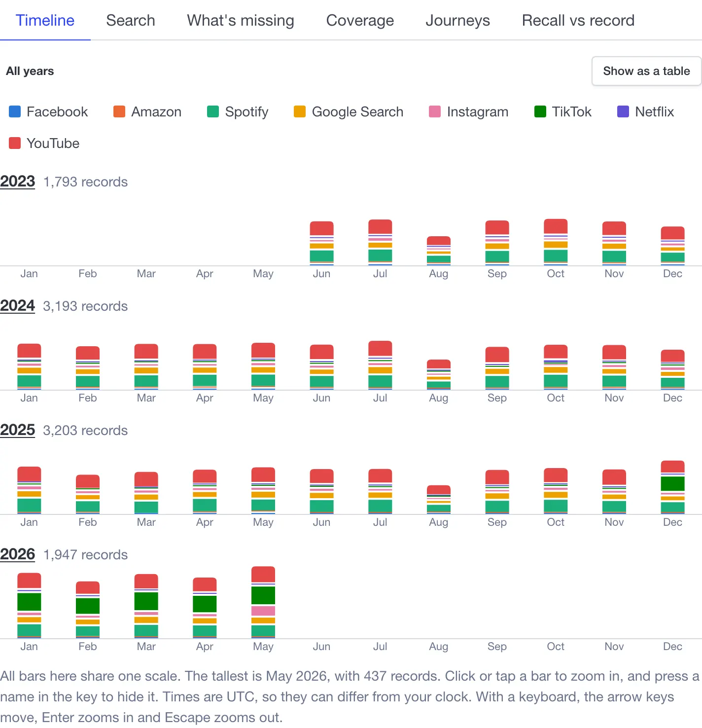This screenshot has height=728, width=702.
Task: Click the August 2023 bar
Action: [439, 251]
